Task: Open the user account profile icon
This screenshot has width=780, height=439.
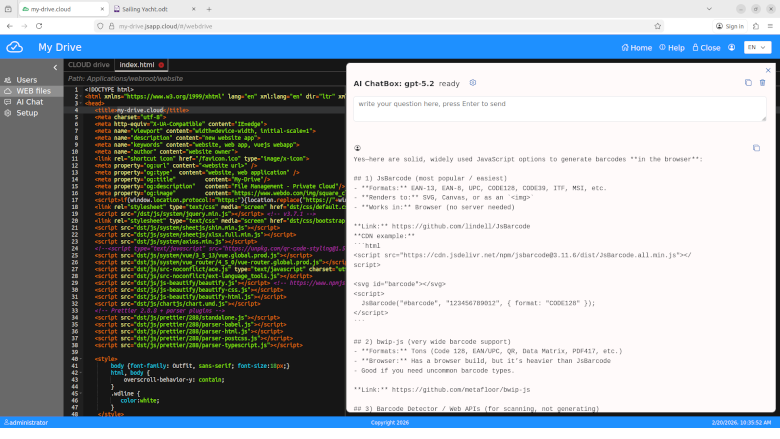Action: 732,47
